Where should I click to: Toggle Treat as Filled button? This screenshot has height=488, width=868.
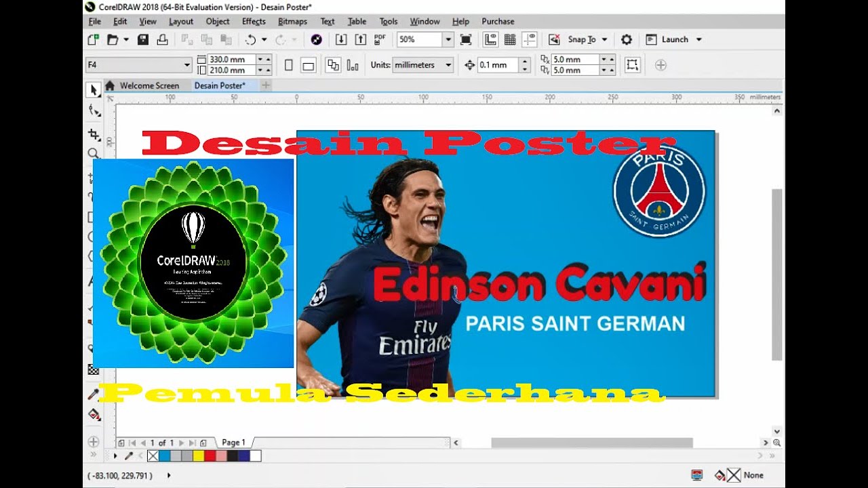pyautogui.click(x=632, y=65)
